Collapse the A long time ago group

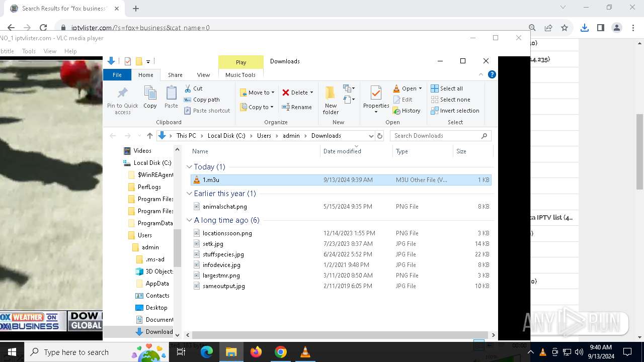[x=189, y=220]
